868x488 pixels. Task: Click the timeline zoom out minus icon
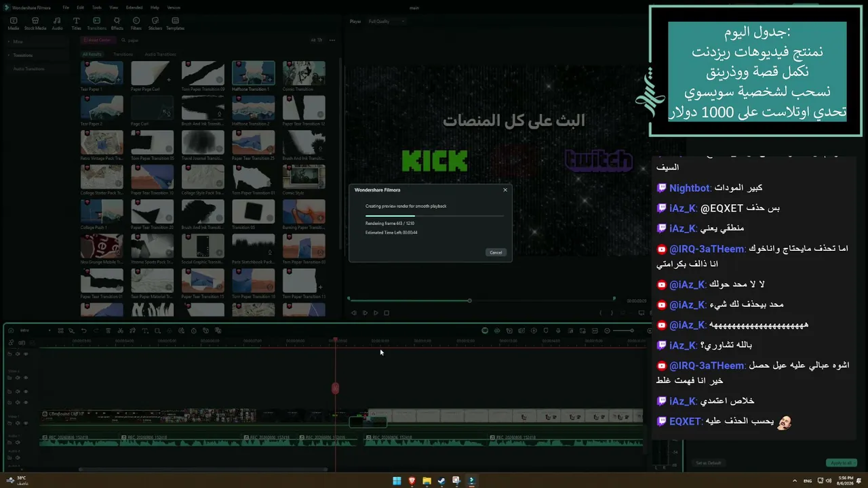[607, 331]
